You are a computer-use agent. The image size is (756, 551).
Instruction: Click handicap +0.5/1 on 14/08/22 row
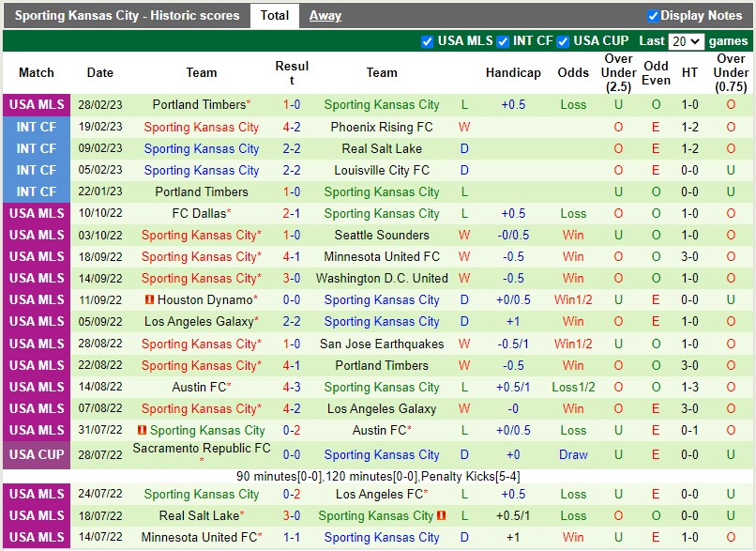513,387
